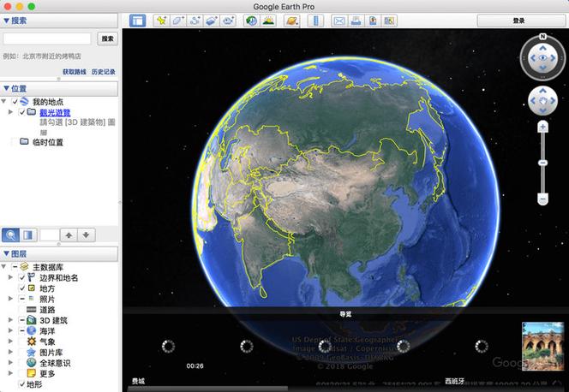Expand the 観光遊覧 folder triangle
Viewport: 569px width, 392px height.
(10, 112)
